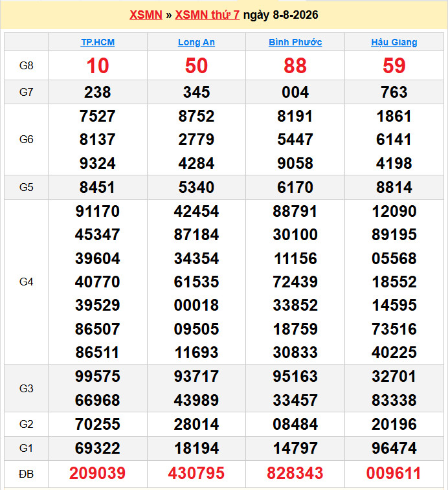The height and width of the screenshot is (490, 448).
Task: Open the Long An province link
Action: [x=196, y=42]
